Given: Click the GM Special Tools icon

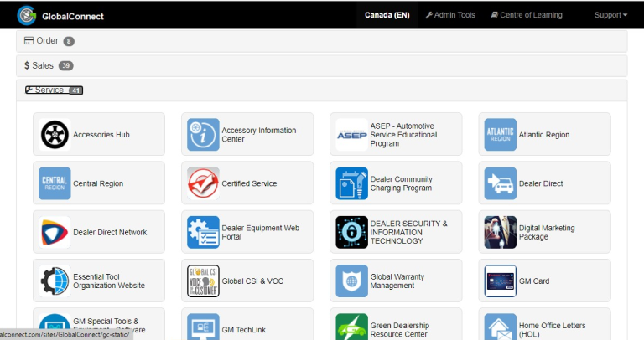Looking at the screenshot, I should [x=55, y=322].
